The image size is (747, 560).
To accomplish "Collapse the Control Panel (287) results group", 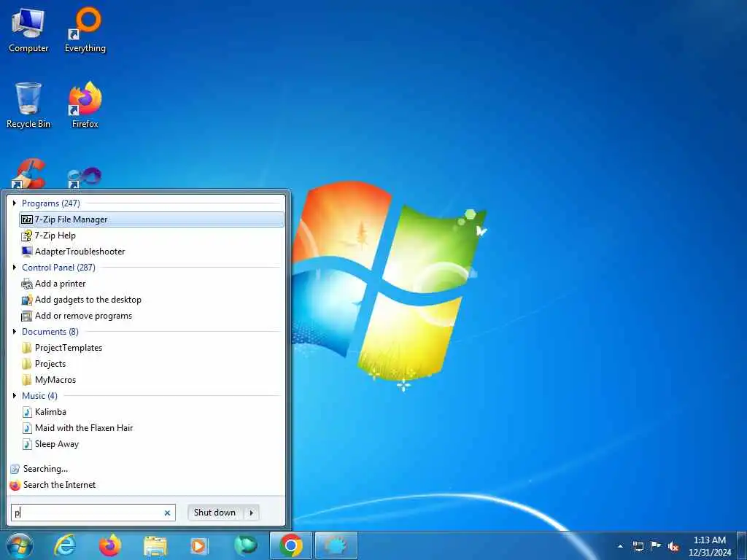I will click(x=15, y=268).
